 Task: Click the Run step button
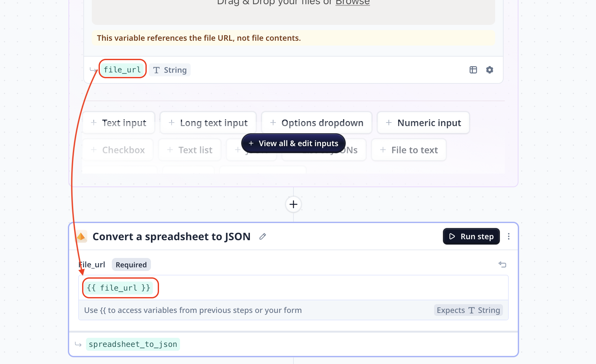471,236
